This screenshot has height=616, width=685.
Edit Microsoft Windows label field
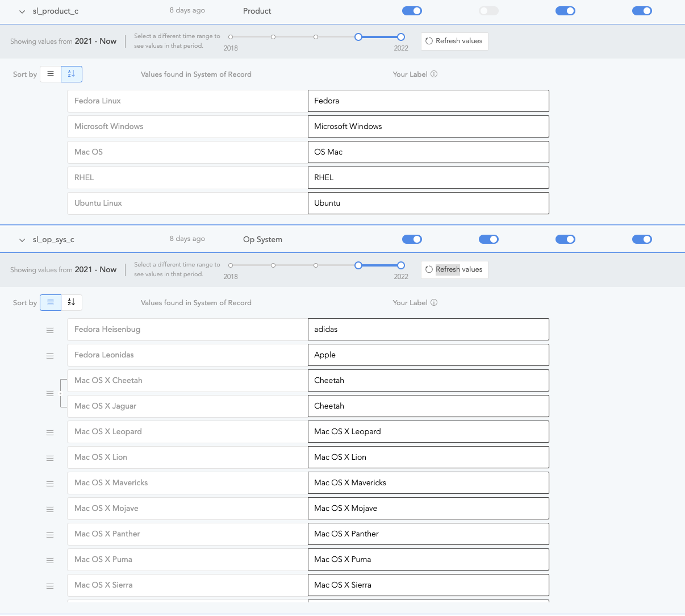click(x=428, y=126)
